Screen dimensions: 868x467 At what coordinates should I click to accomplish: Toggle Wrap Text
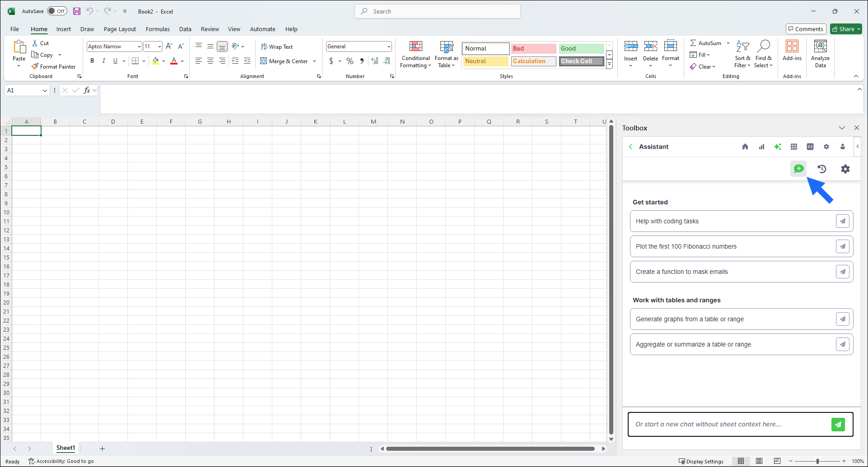click(x=277, y=47)
